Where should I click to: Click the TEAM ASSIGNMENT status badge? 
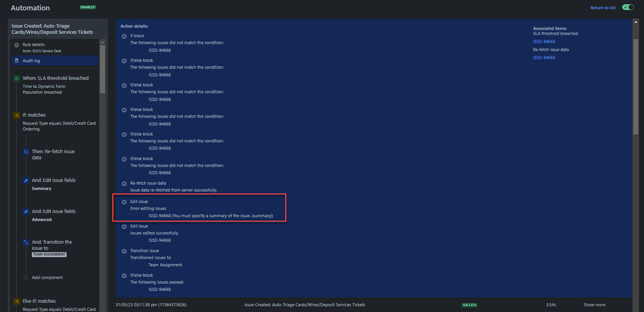49,255
